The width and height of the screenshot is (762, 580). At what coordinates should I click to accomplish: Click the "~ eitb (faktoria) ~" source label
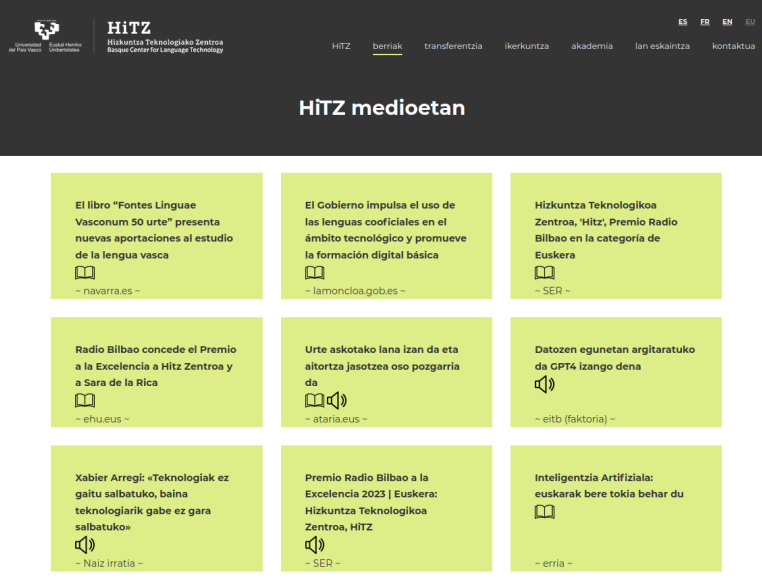pos(574,419)
